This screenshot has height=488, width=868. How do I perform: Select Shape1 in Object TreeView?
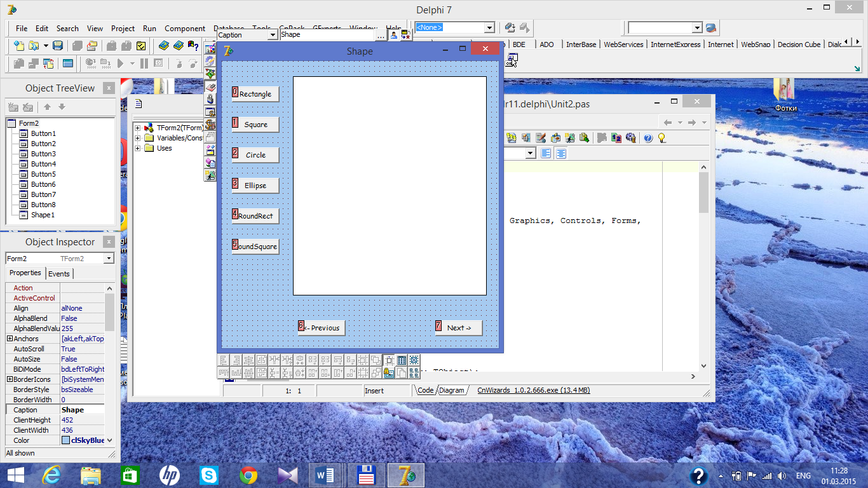tap(43, 215)
